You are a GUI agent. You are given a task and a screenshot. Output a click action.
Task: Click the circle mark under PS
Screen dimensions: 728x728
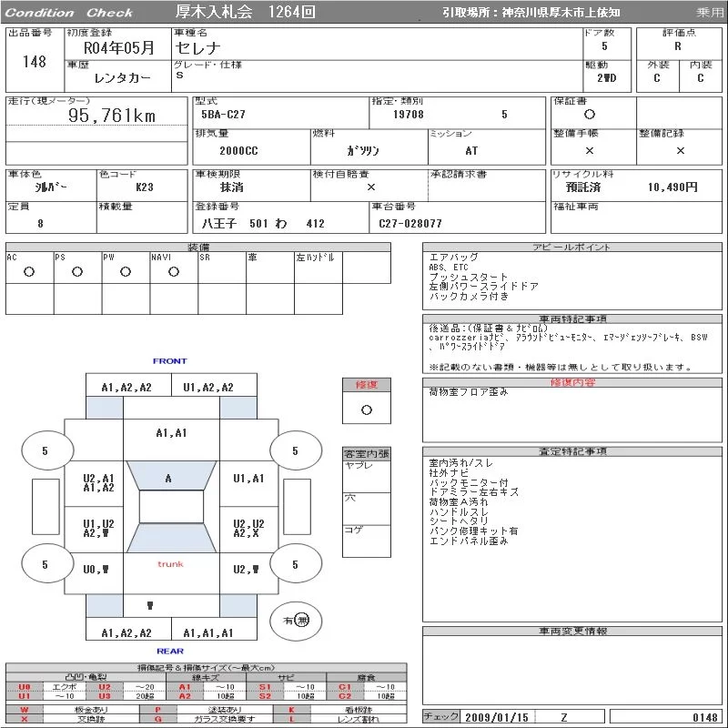pos(77,271)
